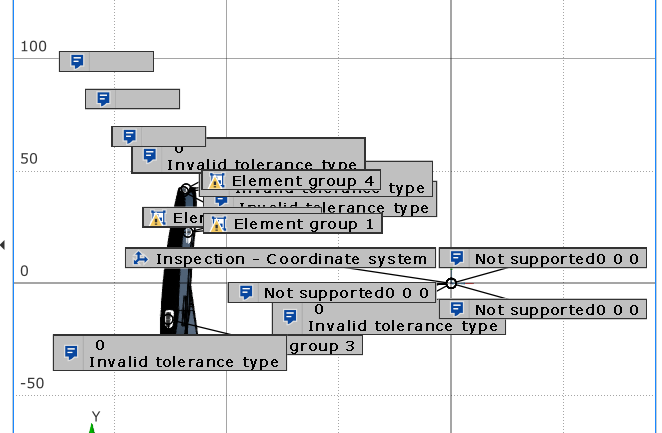Collapse the side panel with left arrow

[x=4, y=245]
